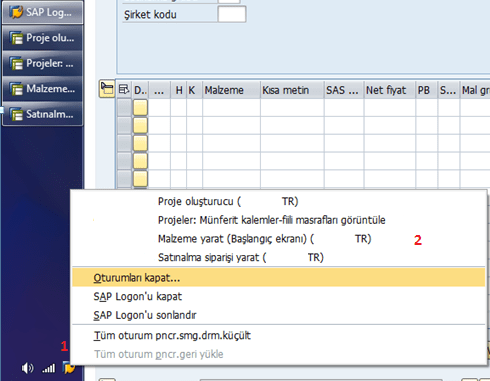
Task: Click the session icon on Satınalm... button
Action: (16, 114)
